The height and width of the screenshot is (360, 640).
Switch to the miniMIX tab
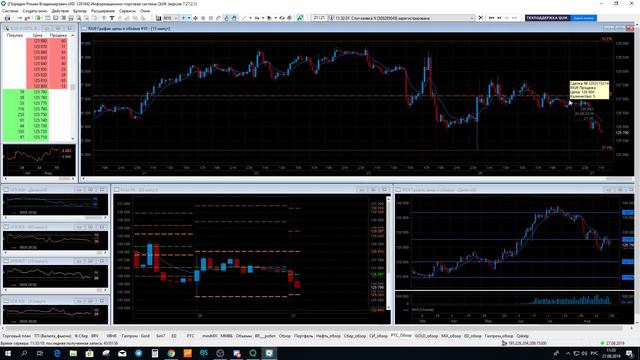click(209, 336)
